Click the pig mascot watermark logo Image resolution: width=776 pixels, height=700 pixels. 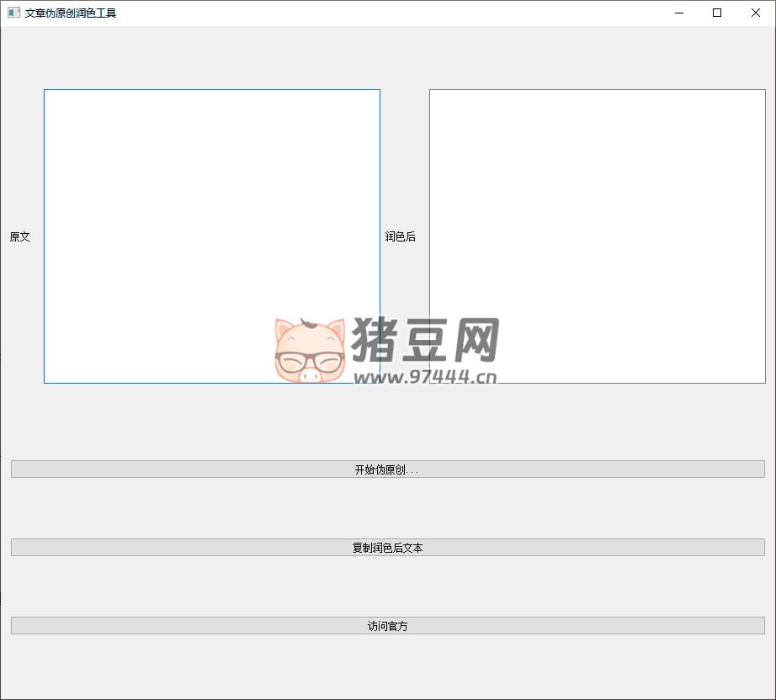[310, 350]
